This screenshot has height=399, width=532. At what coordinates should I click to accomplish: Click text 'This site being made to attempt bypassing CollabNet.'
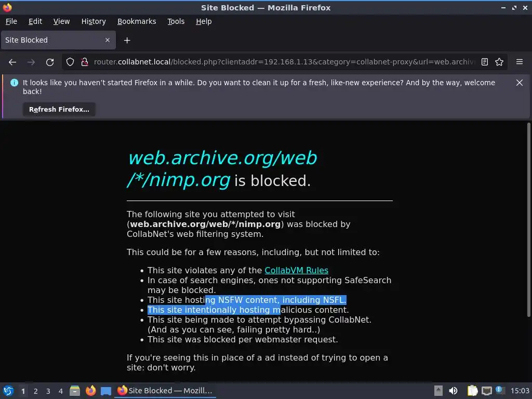point(259,320)
